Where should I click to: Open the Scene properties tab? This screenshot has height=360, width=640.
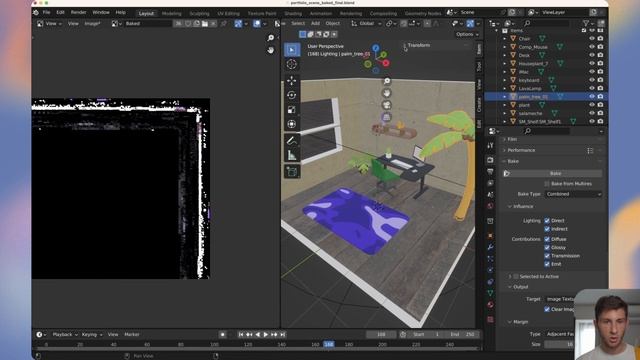491,195
